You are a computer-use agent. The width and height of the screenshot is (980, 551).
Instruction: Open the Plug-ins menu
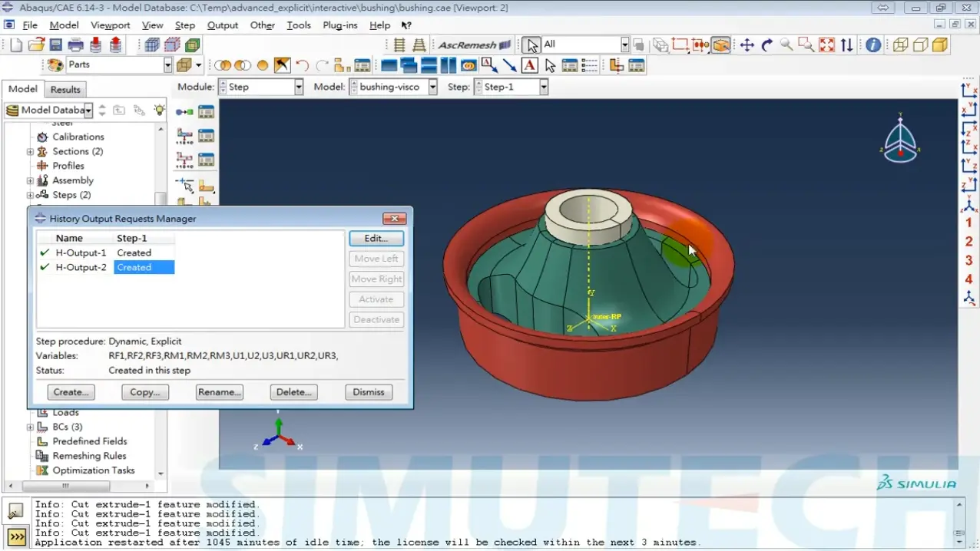point(339,25)
